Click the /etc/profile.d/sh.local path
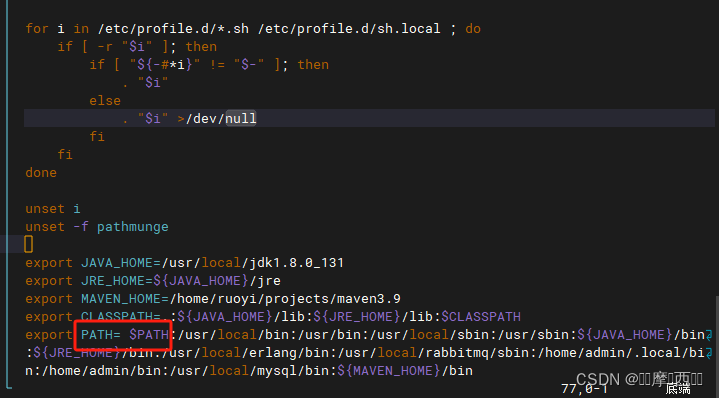Viewport: 719px width, 398px height. click(x=349, y=29)
